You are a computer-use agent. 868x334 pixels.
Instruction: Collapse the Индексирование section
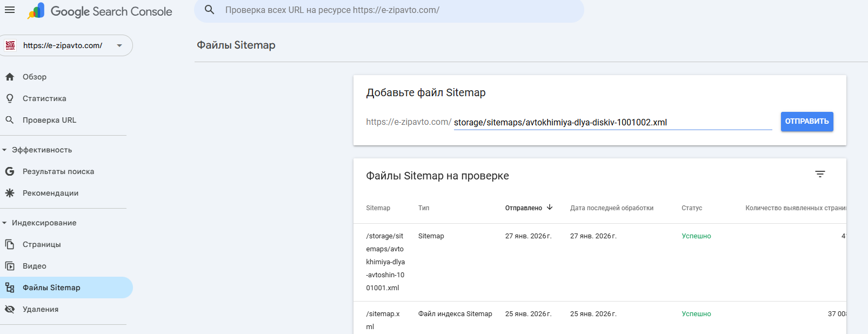coord(5,223)
